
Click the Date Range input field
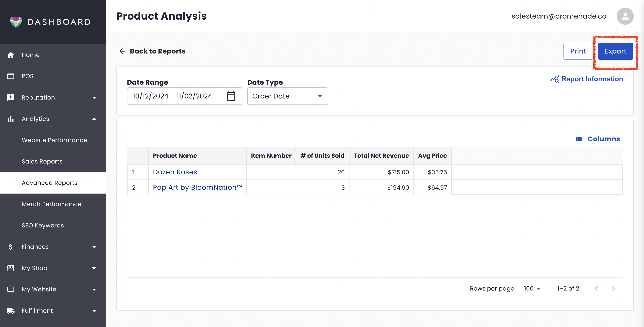click(184, 96)
